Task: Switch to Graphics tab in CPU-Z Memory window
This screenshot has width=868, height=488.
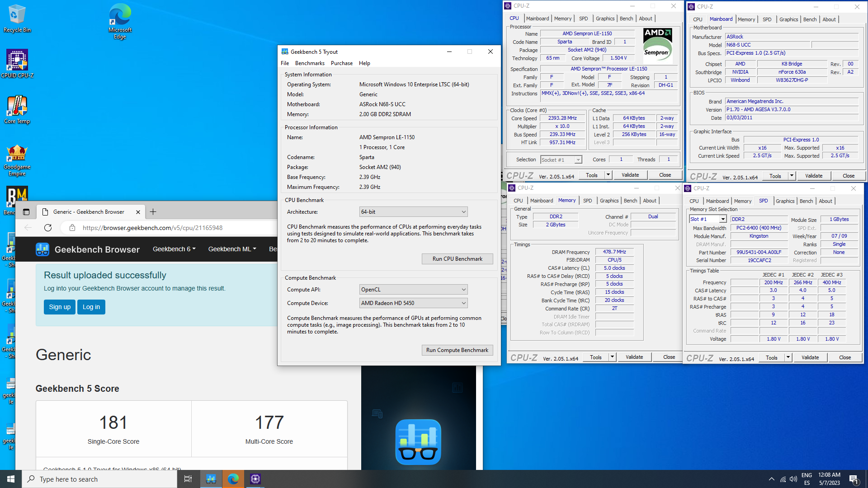Action: tap(609, 201)
